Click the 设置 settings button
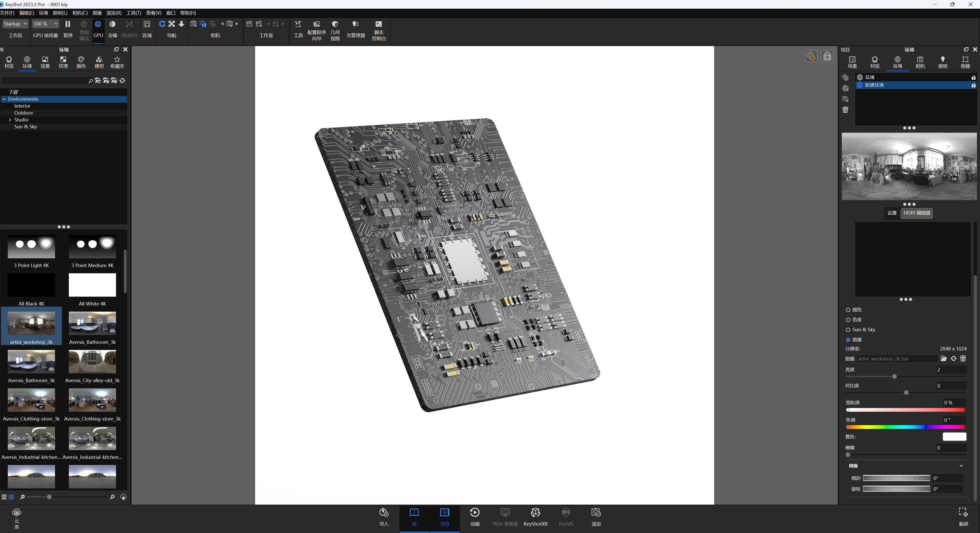 tap(892, 213)
